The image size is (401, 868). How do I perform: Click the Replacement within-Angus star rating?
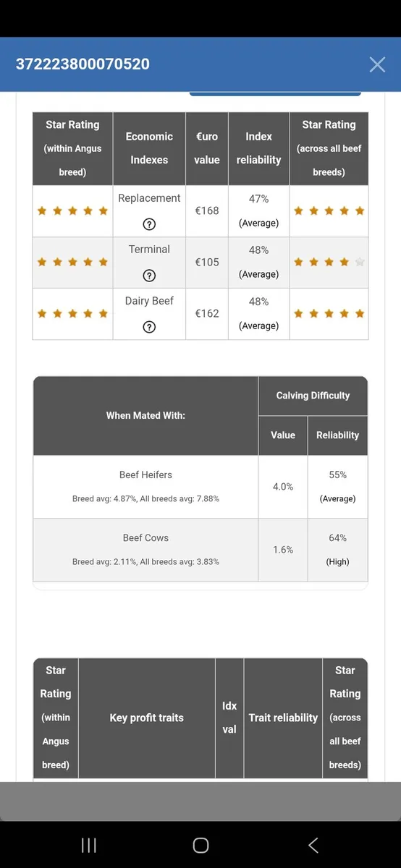point(72,211)
